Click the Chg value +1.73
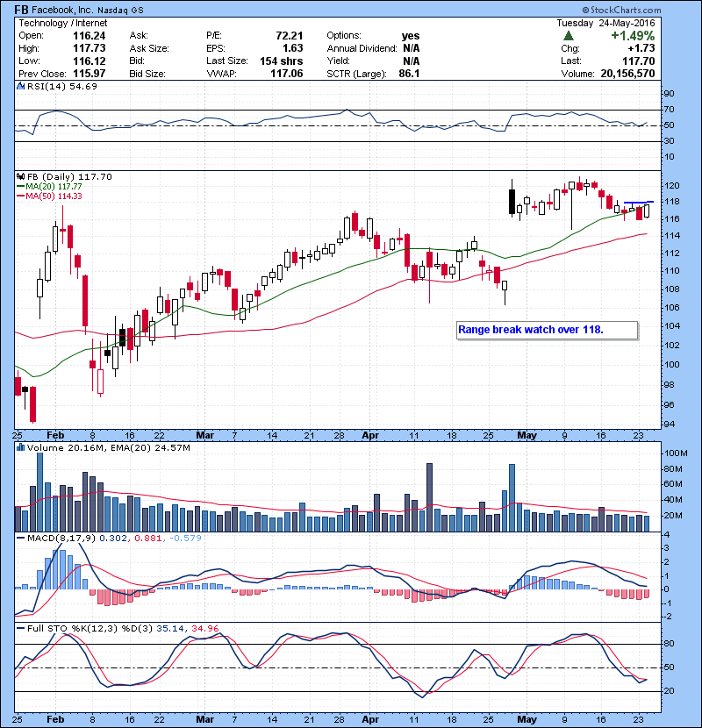702x728 pixels. pos(641,48)
